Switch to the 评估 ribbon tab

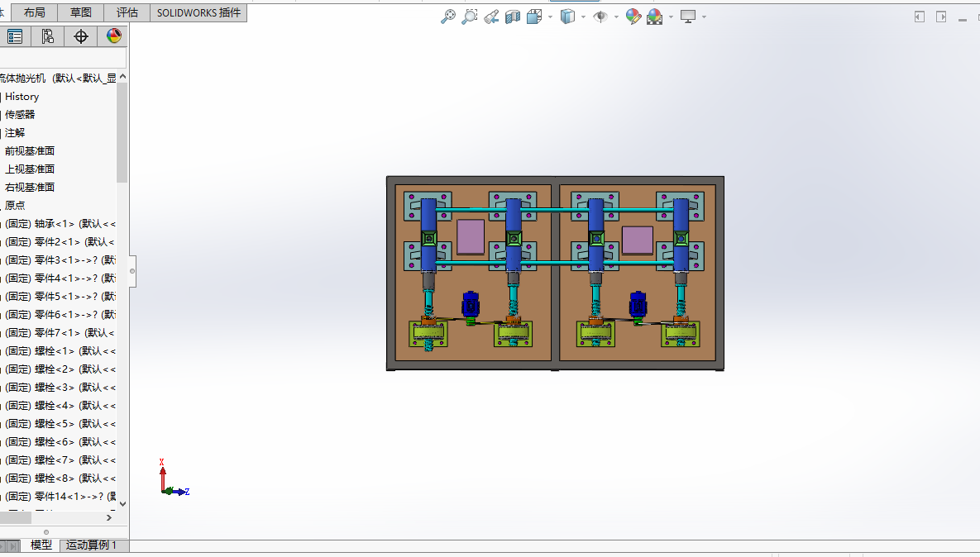coord(127,12)
